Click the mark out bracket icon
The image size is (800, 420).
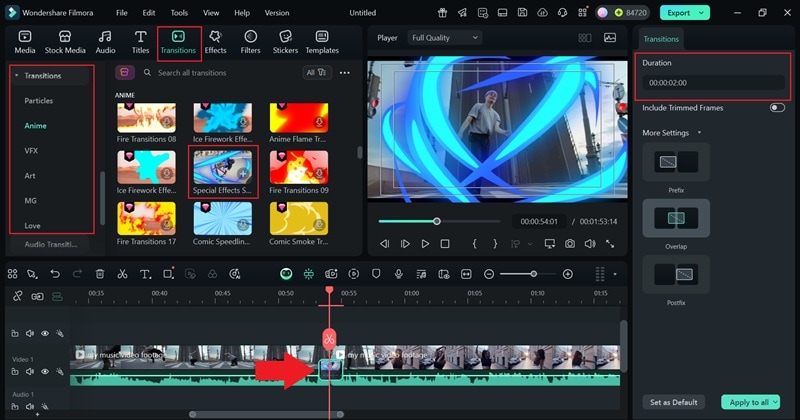coord(495,244)
